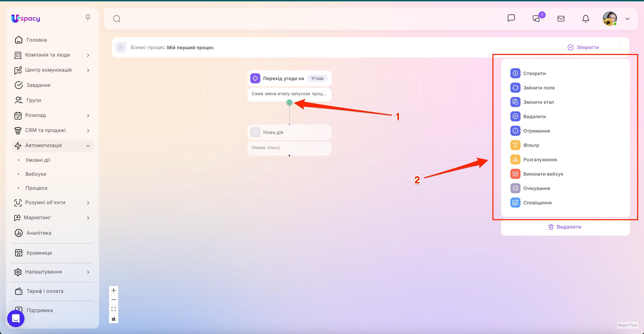Viewport: 644px width, 334px height.
Task: Zoom in on the canvas
Action: [x=113, y=290]
